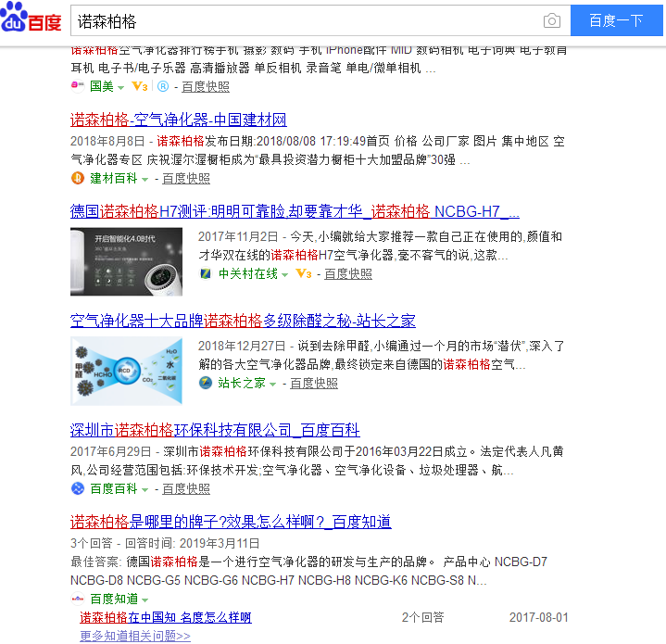
Task: Open 深圳市诺森柏格环保科技有限公司_百度百科 result
Action: coord(215,430)
